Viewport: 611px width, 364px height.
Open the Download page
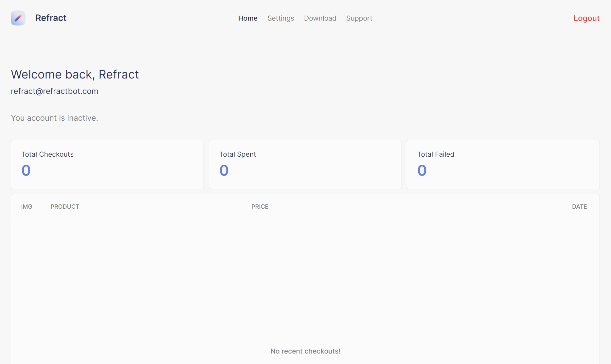click(x=320, y=18)
